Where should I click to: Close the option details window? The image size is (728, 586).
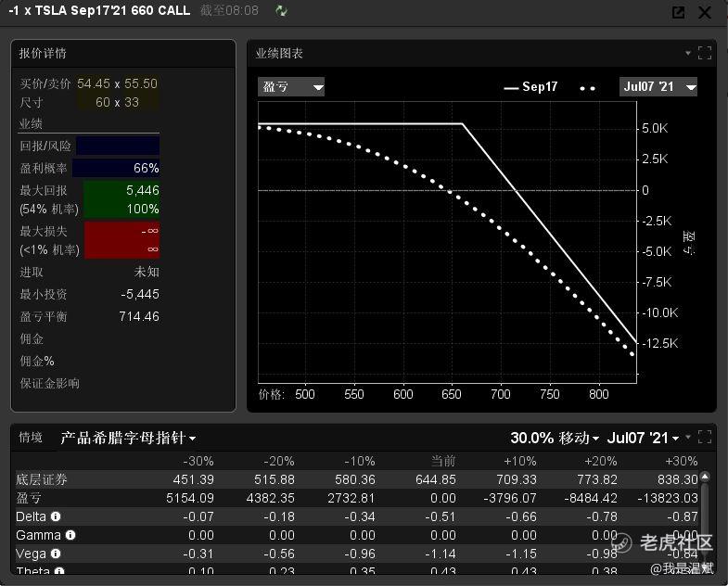[705, 12]
